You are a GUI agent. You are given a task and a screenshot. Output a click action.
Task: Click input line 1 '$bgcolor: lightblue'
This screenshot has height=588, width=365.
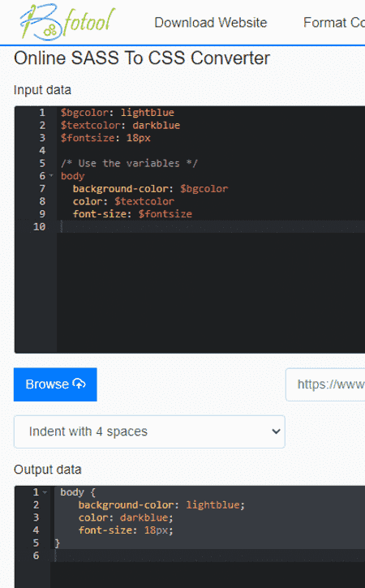(118, 113)
